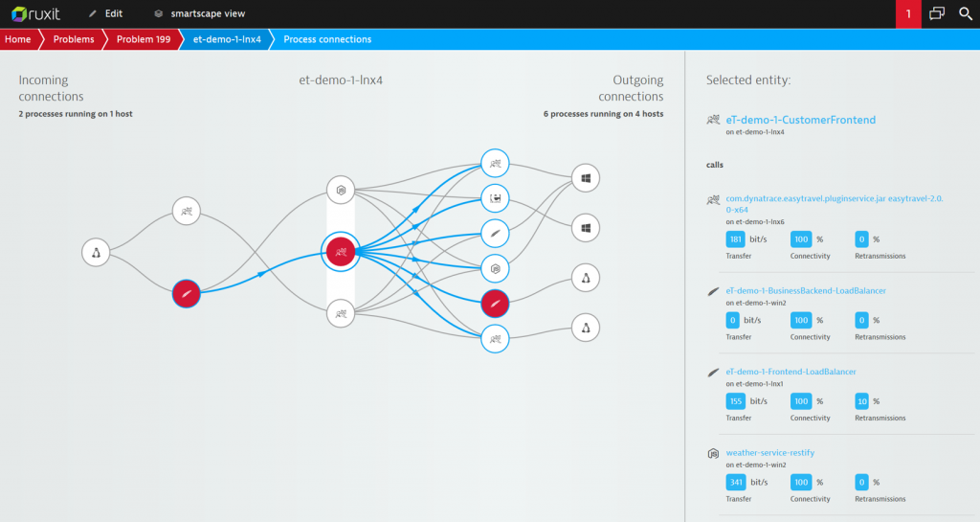Open the eT-demo-1-CustomerFrontend entity link
980x522 pixels.
point(801,120)
